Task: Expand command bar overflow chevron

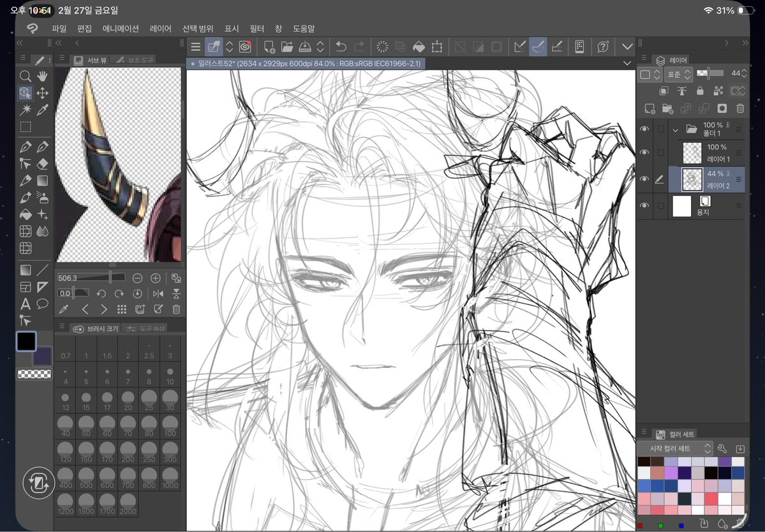Action: point(627,47)
